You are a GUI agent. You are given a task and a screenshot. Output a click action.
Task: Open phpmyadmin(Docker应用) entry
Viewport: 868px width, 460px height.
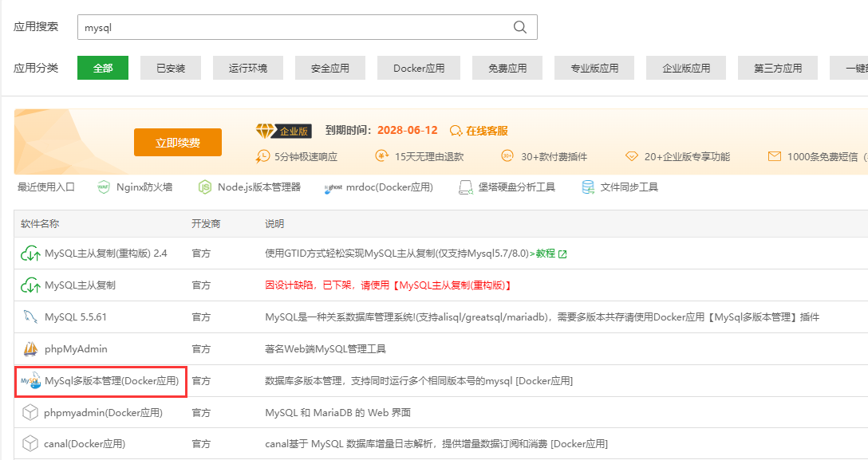point(103,412)
